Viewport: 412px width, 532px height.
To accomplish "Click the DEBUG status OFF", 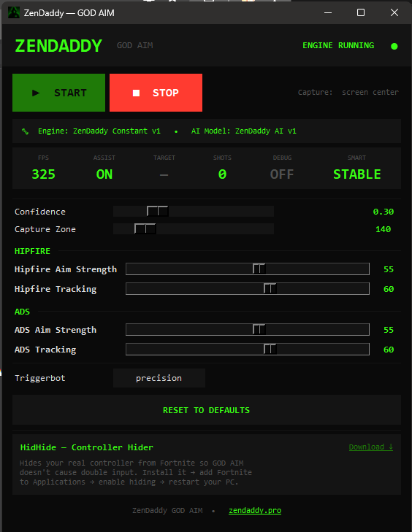I will [282, 174].
